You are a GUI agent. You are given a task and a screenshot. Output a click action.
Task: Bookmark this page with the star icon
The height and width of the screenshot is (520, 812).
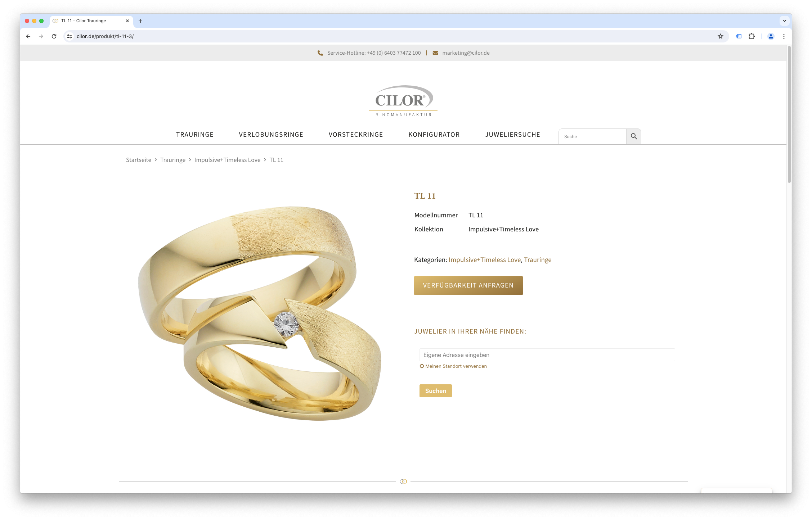720,36
